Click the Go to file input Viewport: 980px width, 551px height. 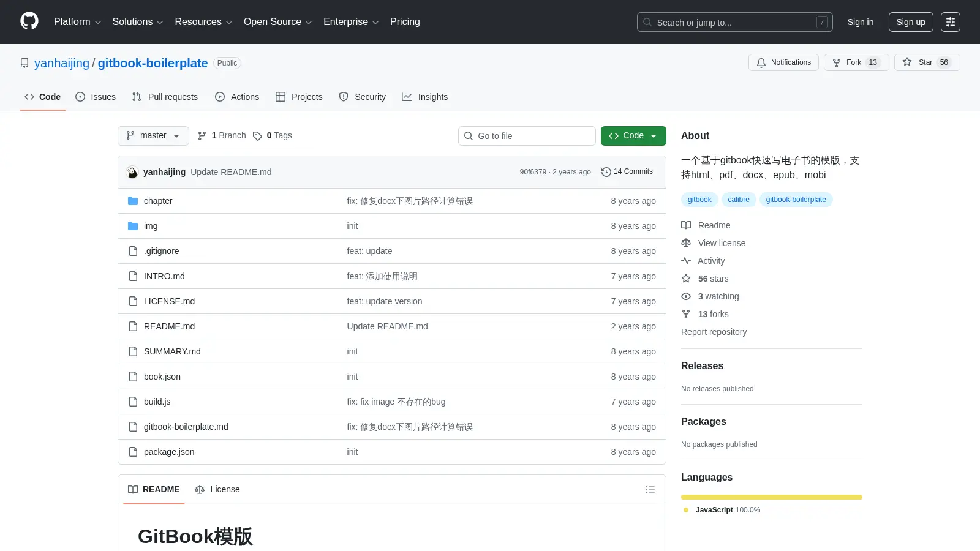point(527,136)
